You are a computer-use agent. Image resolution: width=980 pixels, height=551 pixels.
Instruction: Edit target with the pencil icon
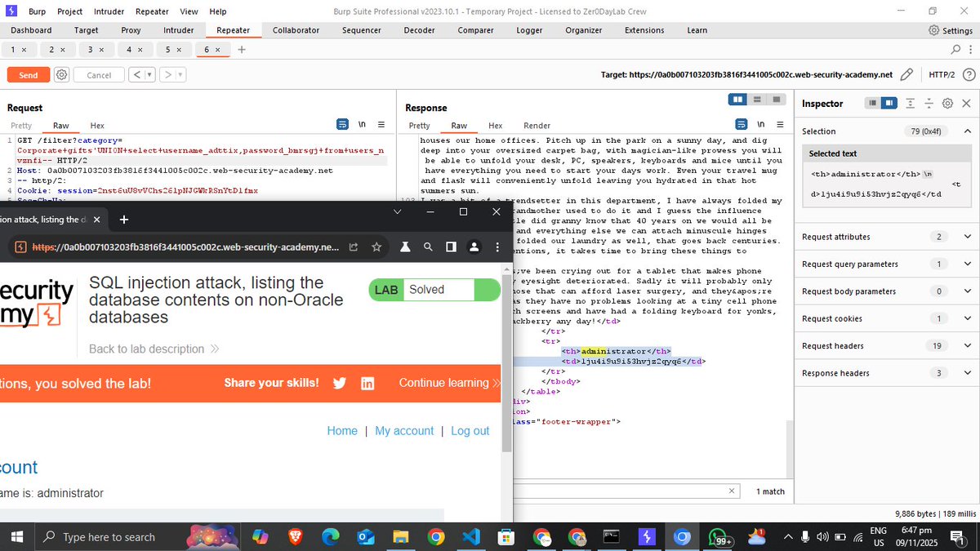(906, 74)
